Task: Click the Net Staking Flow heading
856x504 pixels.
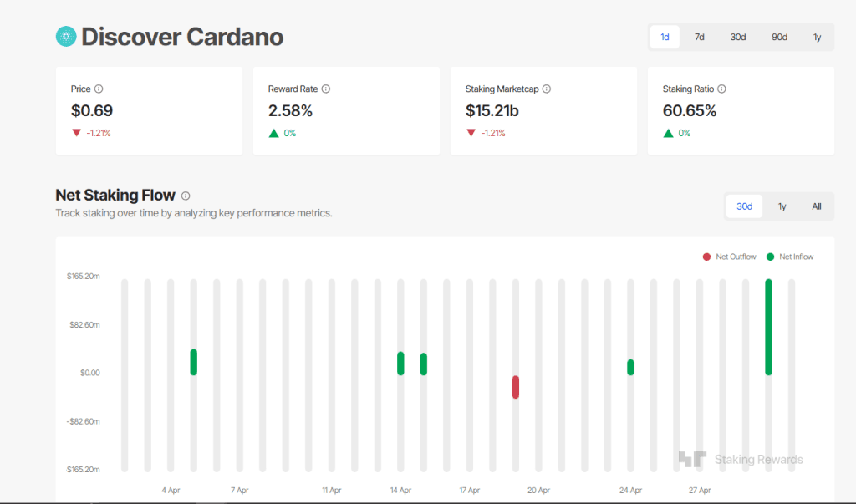Action: tap(115, 195)
